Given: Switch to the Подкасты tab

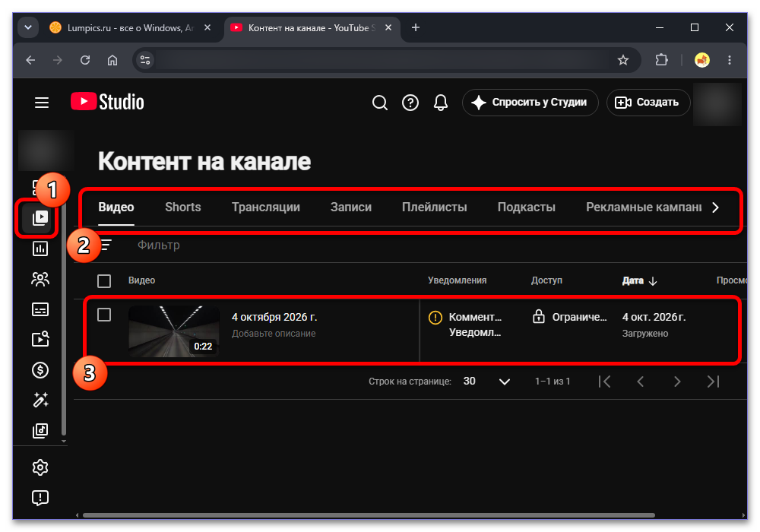Looking at the screenshot, I should click(x=527, y=207).
